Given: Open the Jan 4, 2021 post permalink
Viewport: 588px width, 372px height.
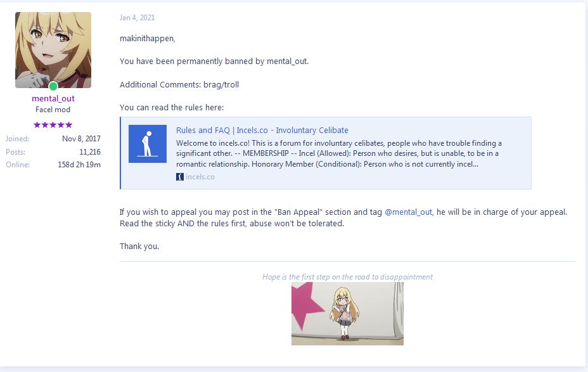Looking at the screenshot, I should tap(137, 18).
